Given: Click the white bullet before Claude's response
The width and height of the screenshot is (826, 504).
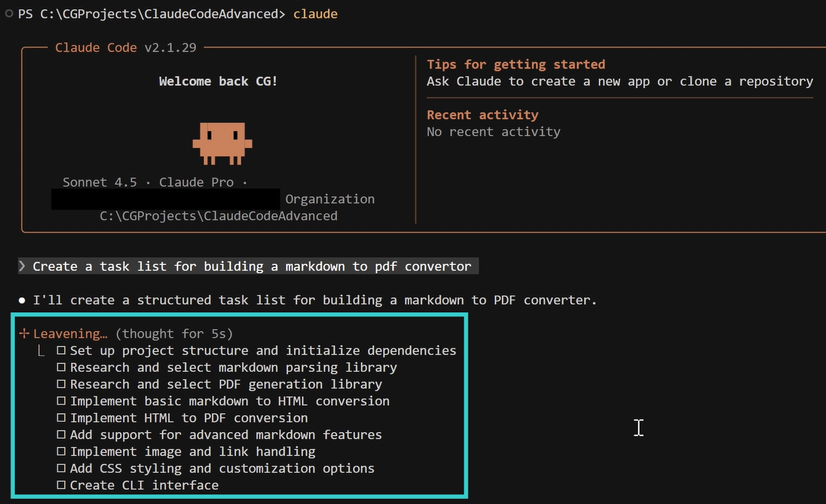Looking at the screenshot, I should [x=23, y=300].
